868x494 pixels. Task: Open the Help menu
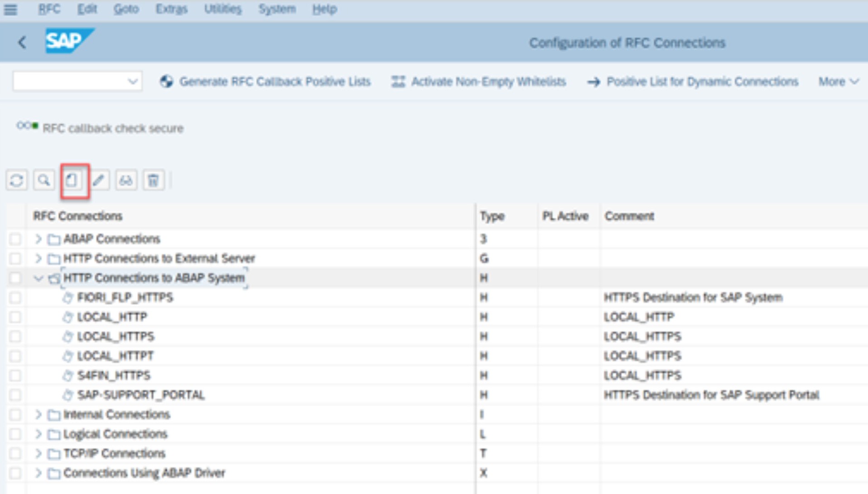pyautogui.click(x=324, y=9)
